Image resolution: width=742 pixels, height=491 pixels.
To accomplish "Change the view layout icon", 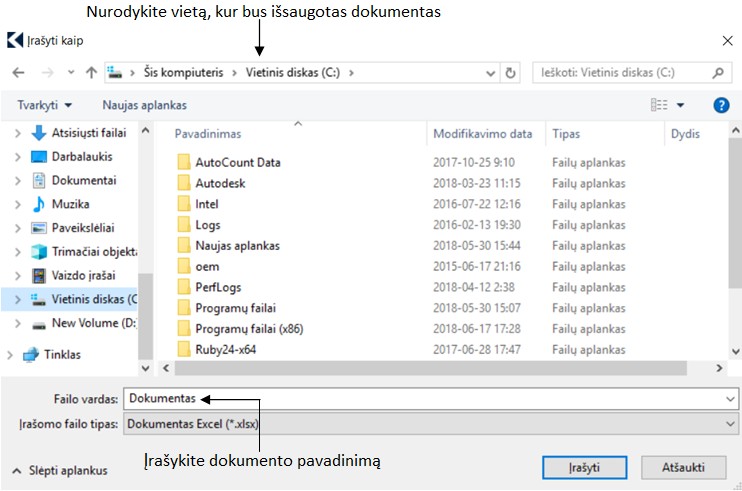I will 659,105.
